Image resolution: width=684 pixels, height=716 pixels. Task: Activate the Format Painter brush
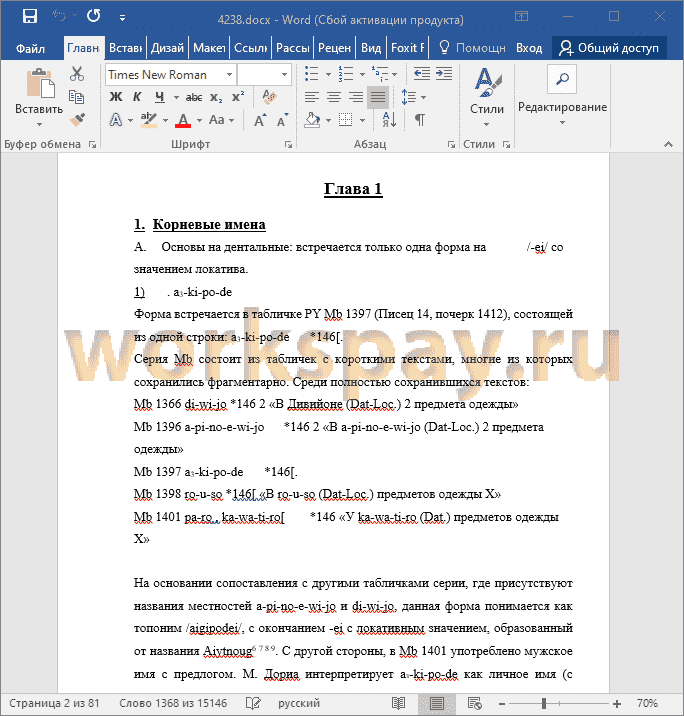click(x=77, y=120)
